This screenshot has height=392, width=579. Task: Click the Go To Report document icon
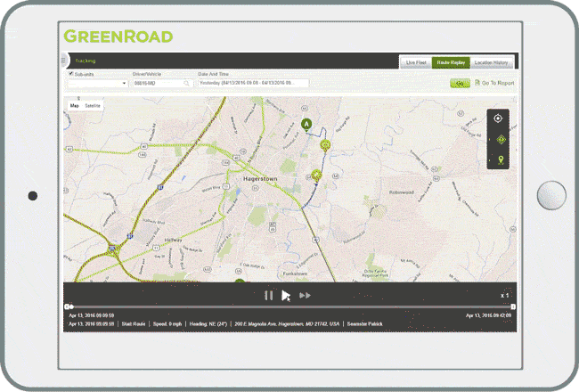tap(477, 83)
